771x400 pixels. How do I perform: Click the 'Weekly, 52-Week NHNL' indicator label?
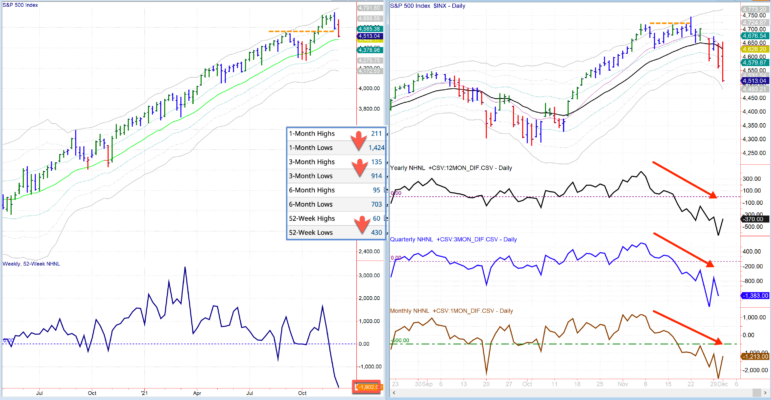31,264
